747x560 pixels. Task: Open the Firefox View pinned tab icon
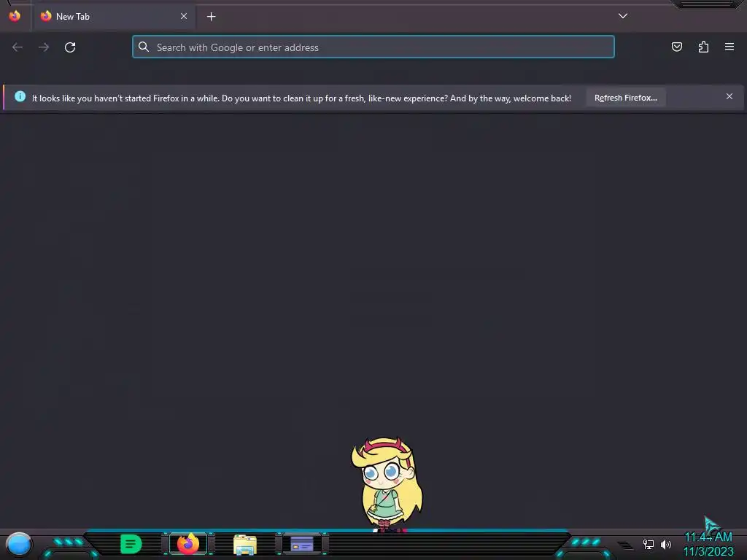point(15,16)
